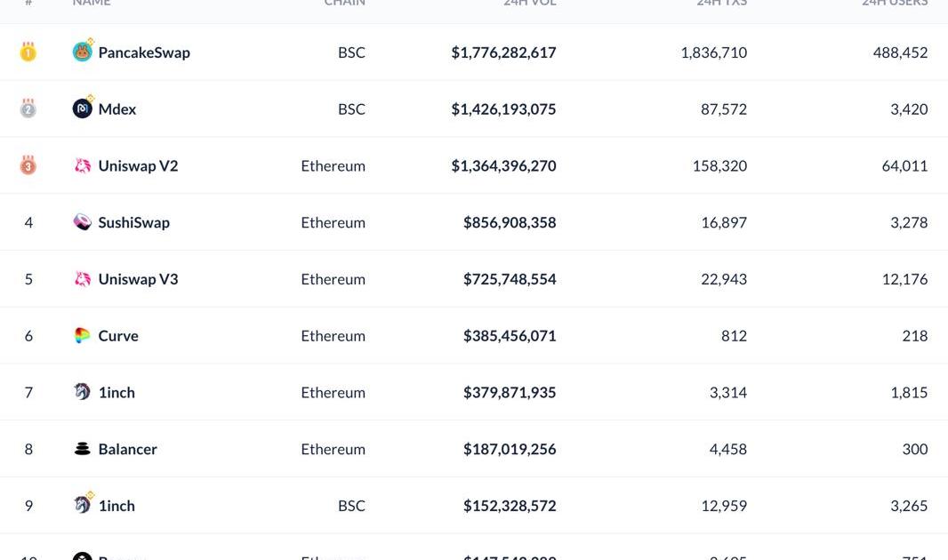Open the PancakeSwap name link
The height and width of the screenshot is (560, 948).
pyautogui.click(x=144, y=52)
